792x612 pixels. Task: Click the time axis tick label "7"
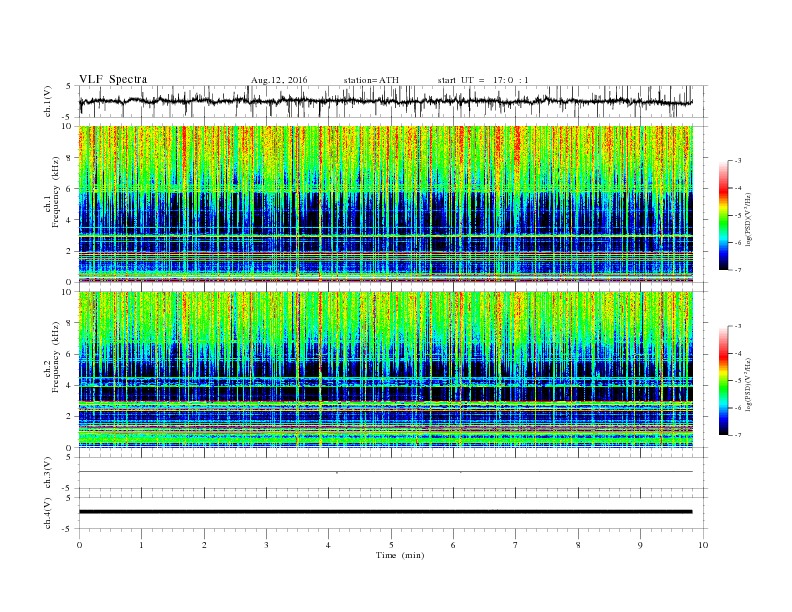pos(515,545)
